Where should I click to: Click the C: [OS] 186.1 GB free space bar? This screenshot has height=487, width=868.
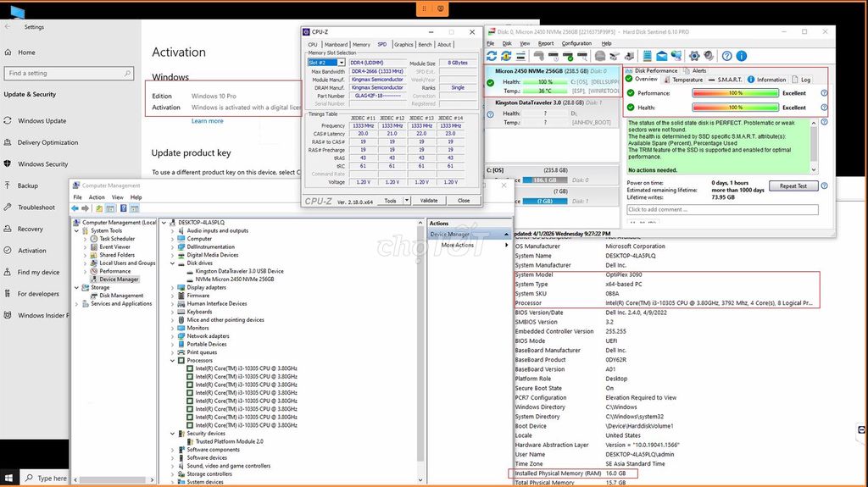click(x=545, y=180)
